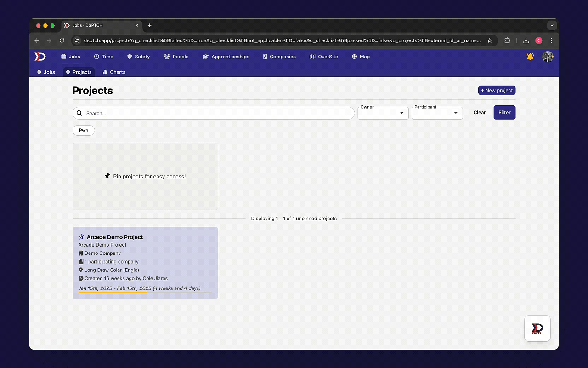Click the DSPTCH logo in the navigation bar
588x368 pixels.
coord(40,57)
